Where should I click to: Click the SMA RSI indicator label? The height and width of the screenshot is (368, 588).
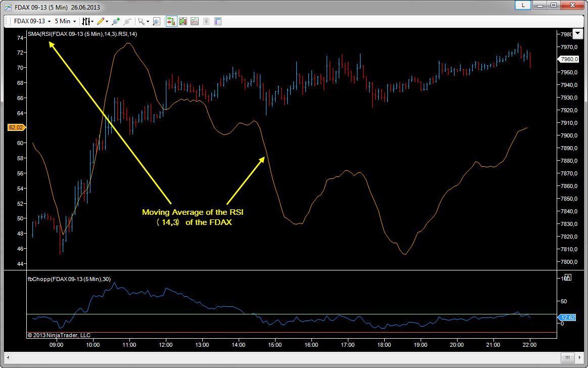pos(82,34)
